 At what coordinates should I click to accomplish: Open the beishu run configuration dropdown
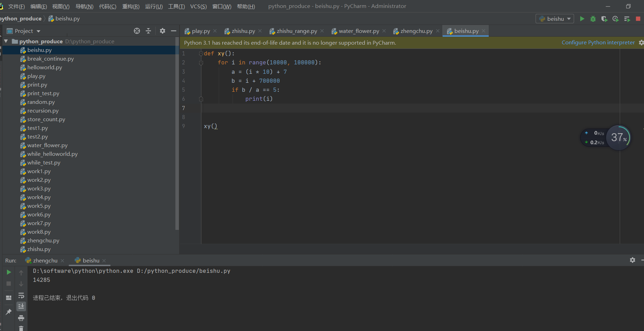click(555, 19)
